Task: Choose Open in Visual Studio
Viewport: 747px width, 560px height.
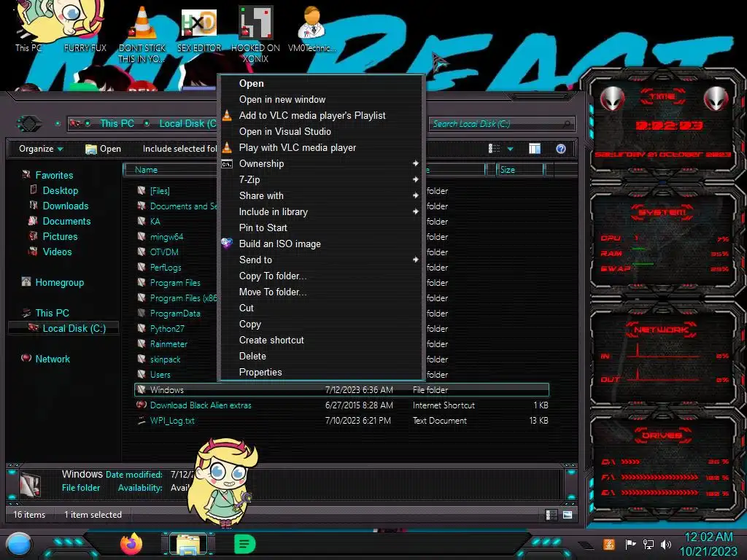Action: pyautogui.click(x=320, y=131)
